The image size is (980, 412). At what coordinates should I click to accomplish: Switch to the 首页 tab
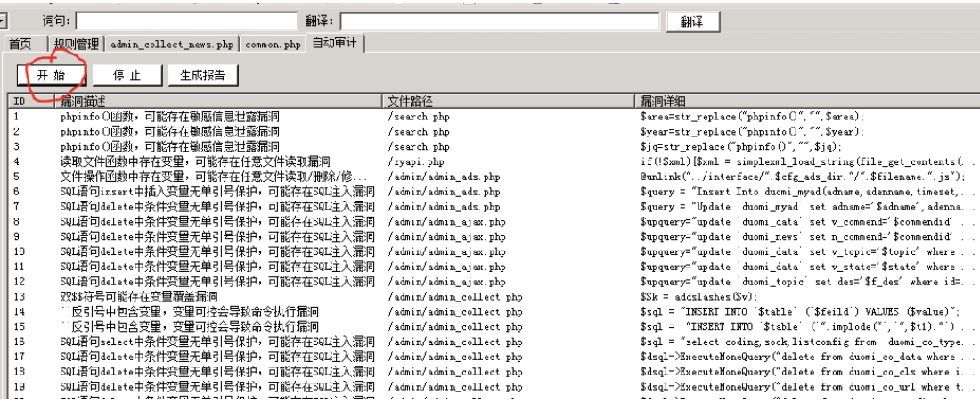pyautogui.click(x=20, y=44)
